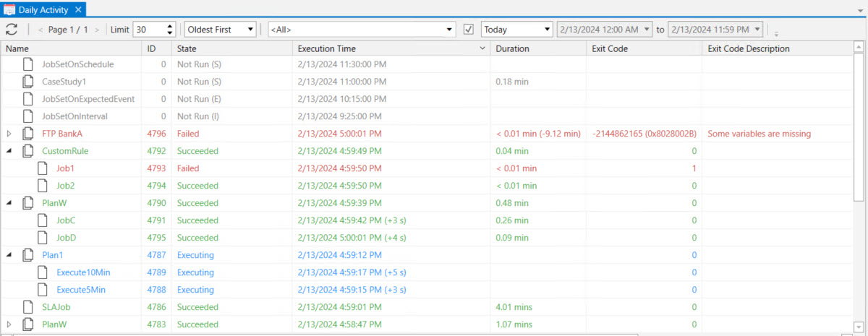
Task: Click the JobSetOnSchedule file icon
Action: [x=28, y=64]
